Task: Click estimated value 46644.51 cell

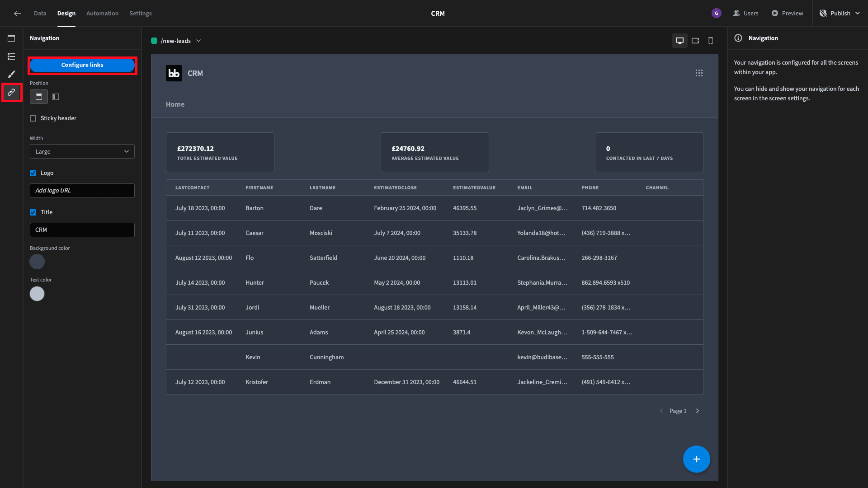Action: [464, 382]
